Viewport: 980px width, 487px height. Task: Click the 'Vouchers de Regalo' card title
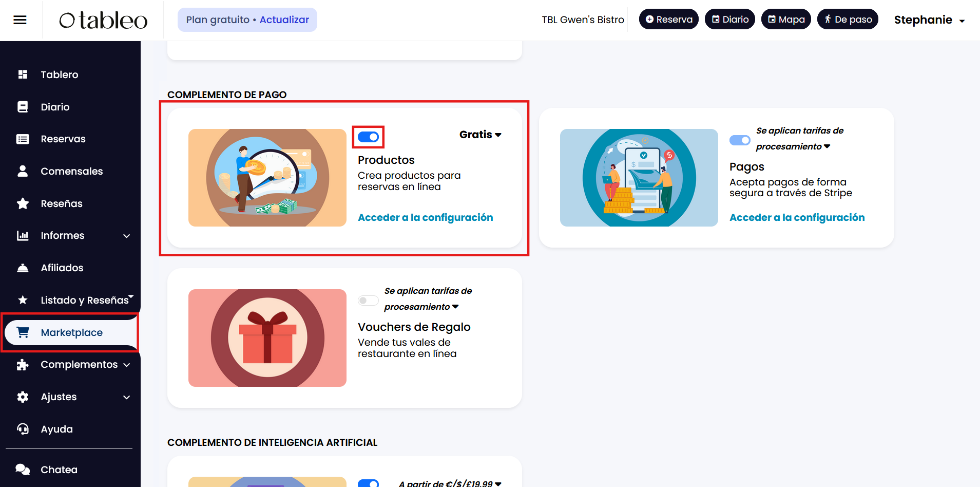[414, 327]
